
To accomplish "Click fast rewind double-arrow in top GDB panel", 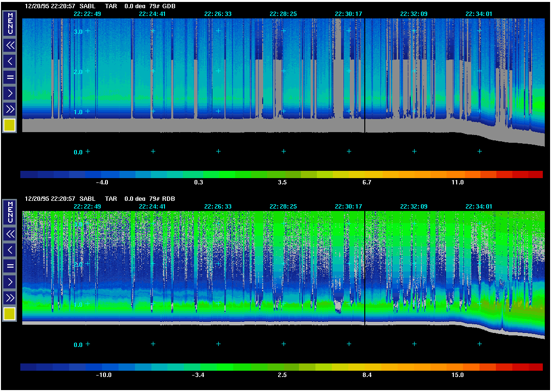I will 10,45.
